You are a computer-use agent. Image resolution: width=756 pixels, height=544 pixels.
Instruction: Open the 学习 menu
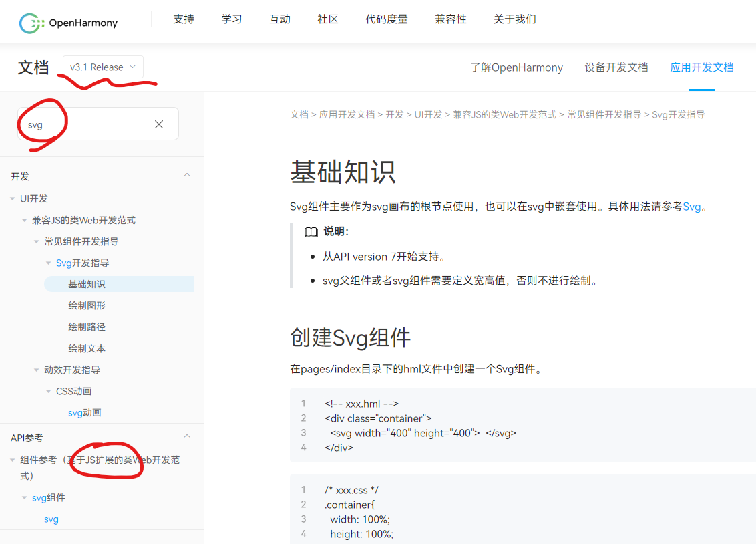point(232,19)
